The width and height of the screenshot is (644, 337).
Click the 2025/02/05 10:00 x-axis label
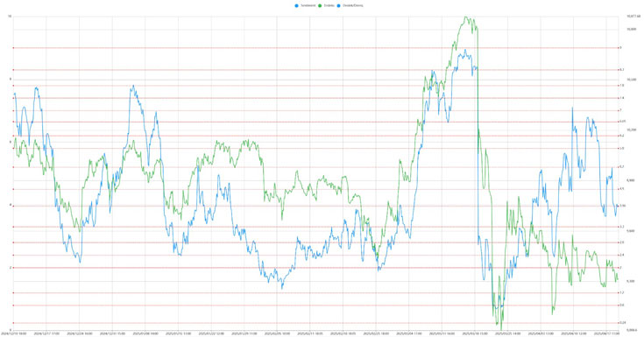pos(277,333)
